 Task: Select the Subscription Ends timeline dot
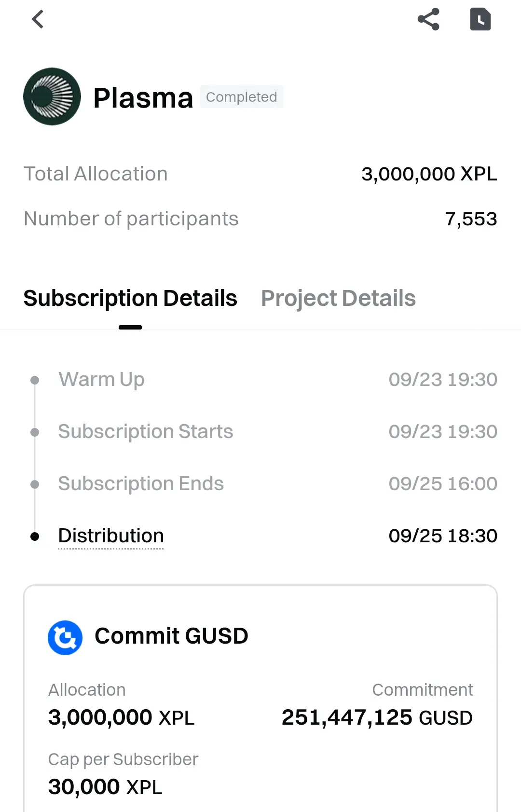pyautogui.click(x=35, y=484)
